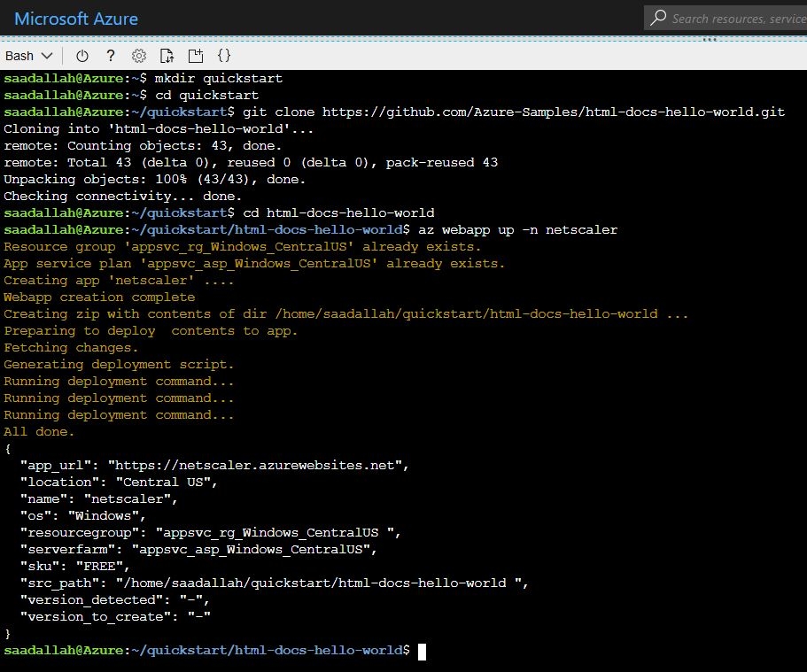Click 'remote: Counting objects: 43, done.' line
Viewport: 807px width, 672px height.
143,145
